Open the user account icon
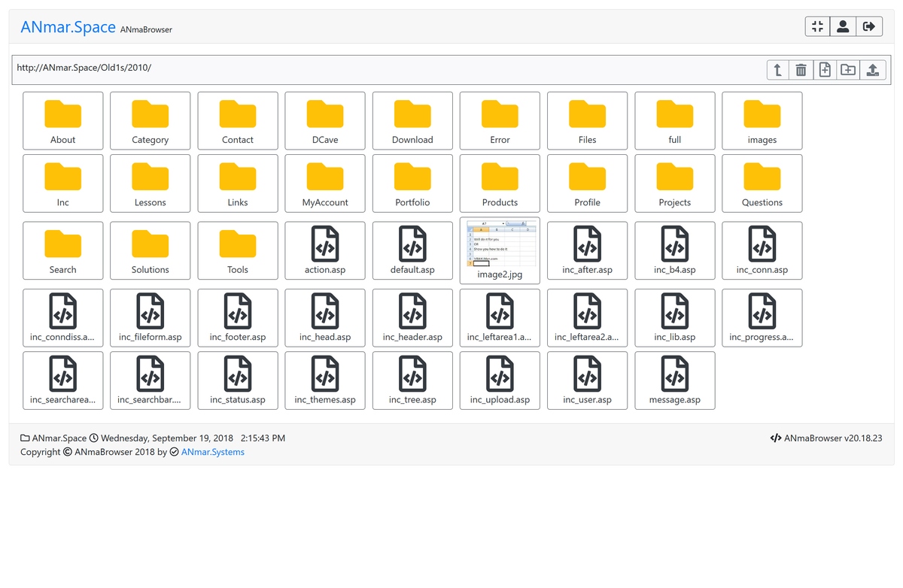903x588 pixels. tap(843, 27)
